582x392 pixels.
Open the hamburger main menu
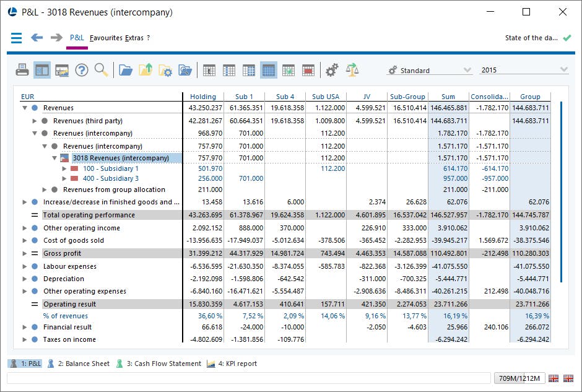click(16, 38)
